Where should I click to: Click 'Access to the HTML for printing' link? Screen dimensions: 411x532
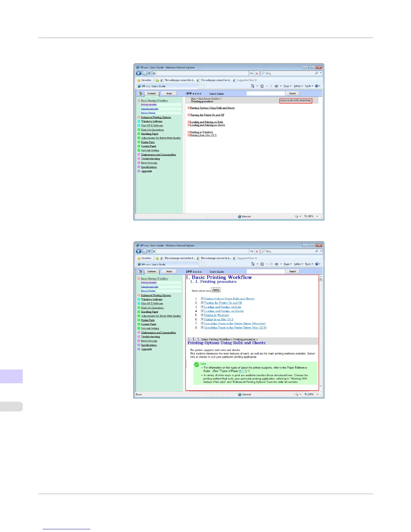click(295, 100)
